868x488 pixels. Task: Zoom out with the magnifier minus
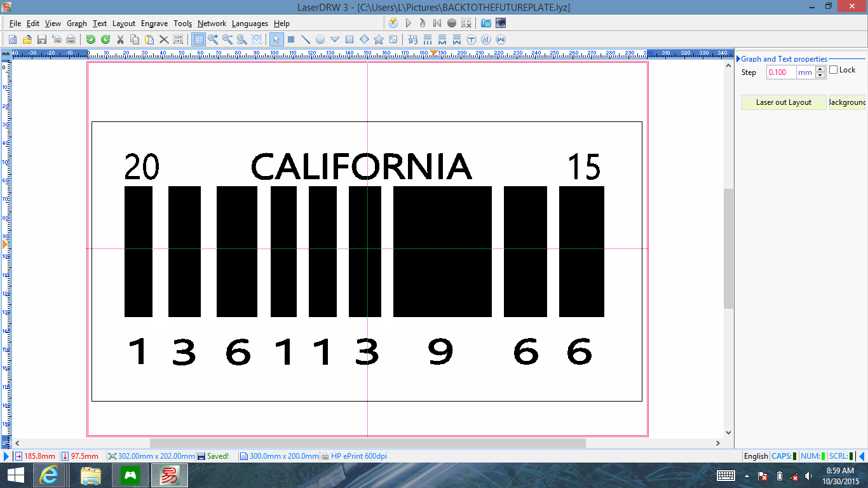click(x=227, y=39)
